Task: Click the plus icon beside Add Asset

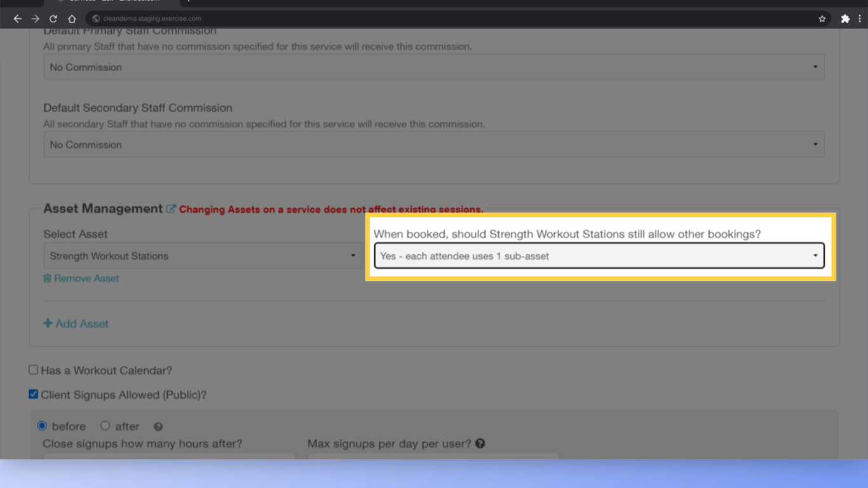Action: click(48, 323)
